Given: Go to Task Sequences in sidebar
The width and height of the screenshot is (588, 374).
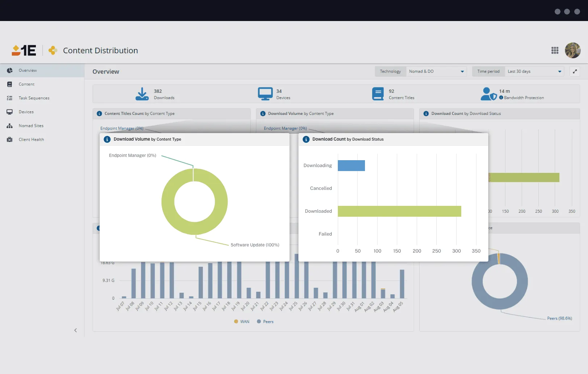Looking at the screenshot, I should 34,98.
